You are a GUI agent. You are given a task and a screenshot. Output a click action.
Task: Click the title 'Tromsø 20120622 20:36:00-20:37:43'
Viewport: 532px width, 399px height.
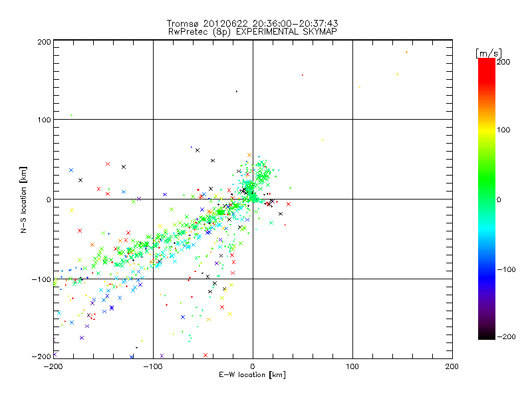point(252,23)
